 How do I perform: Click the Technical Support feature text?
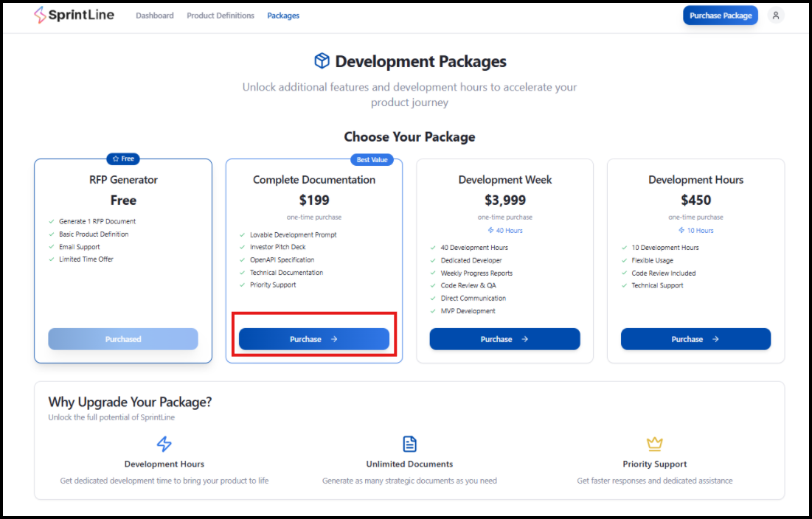[x=657, y=285]
